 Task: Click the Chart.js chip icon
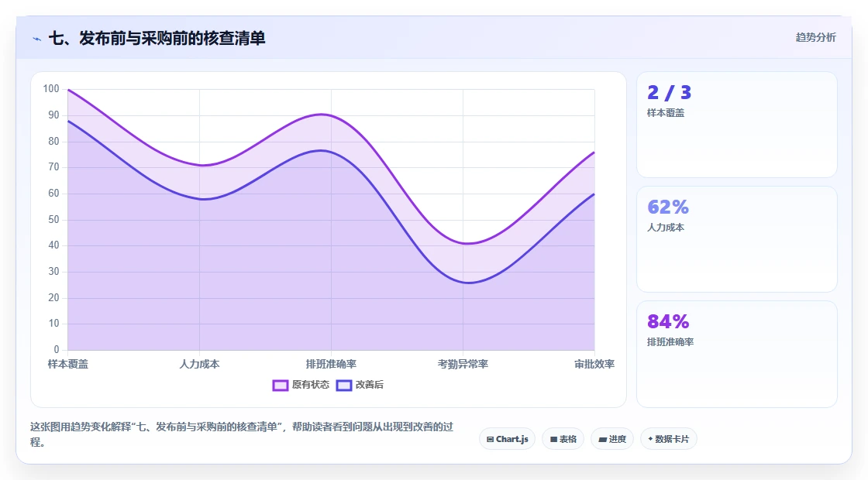[x=490, y=440]
